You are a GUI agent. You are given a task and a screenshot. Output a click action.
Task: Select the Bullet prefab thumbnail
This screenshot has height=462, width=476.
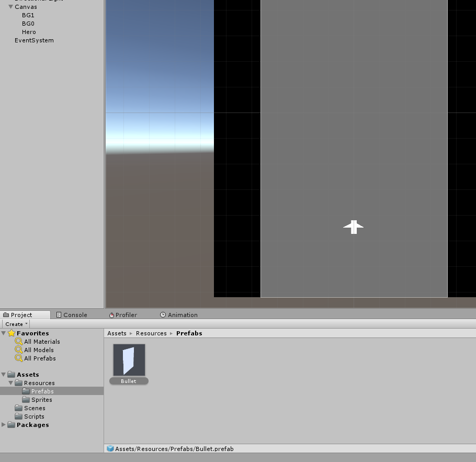[129, 360]
